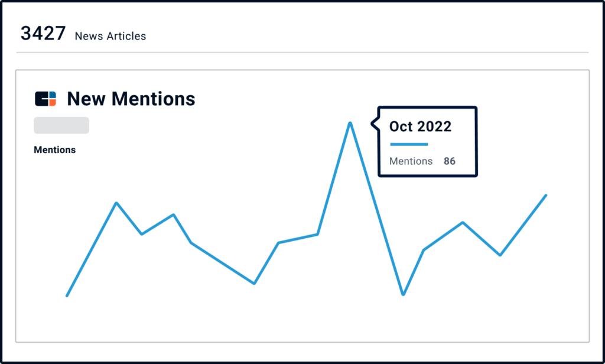
Task: Select the final data point at line end
Action: (546, 195)
